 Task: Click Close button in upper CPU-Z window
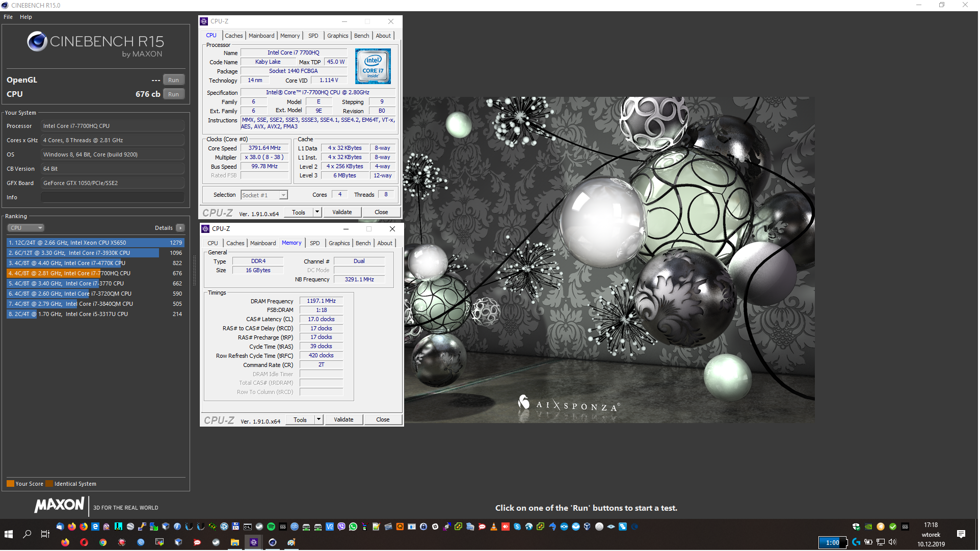(x=382, y=213)
